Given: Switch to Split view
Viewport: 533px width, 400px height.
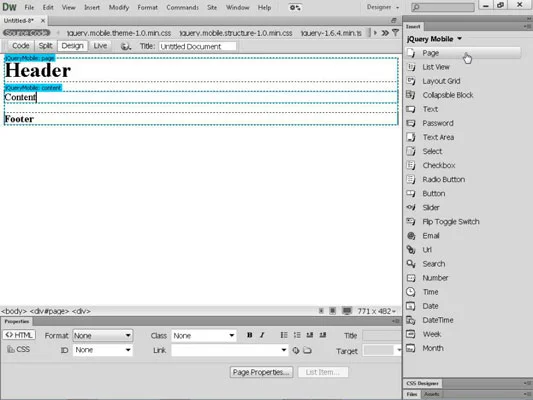Looking at the screenshot, I should point(45,46).
